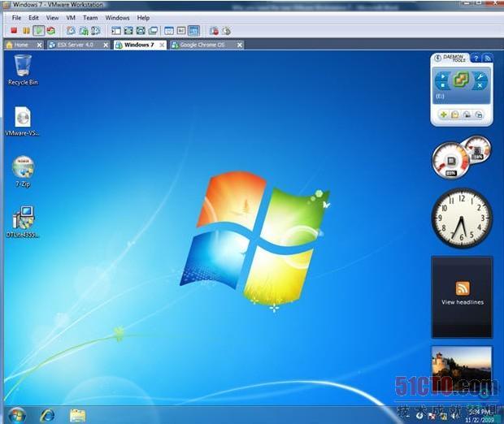Click the X button in DAEMON Tools gadget

tap(480, 85)
